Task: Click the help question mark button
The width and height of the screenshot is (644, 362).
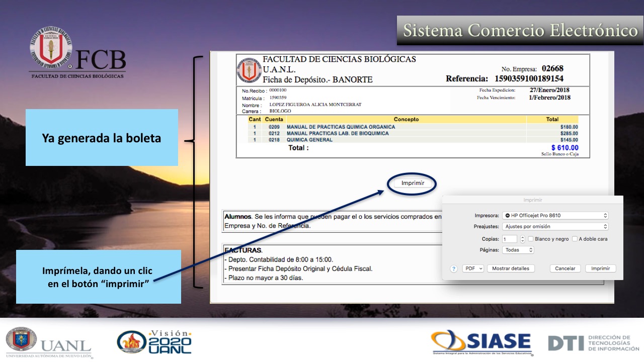Action: tap(454, 269)
